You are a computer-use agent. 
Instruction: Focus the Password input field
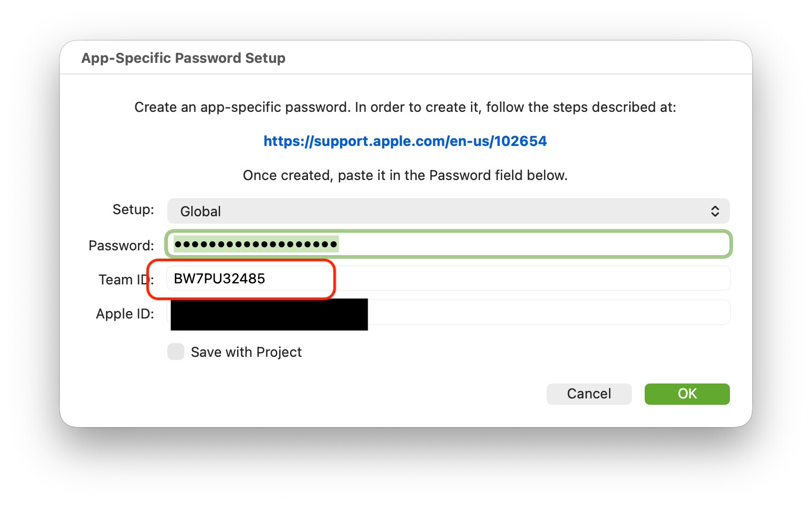533,244
